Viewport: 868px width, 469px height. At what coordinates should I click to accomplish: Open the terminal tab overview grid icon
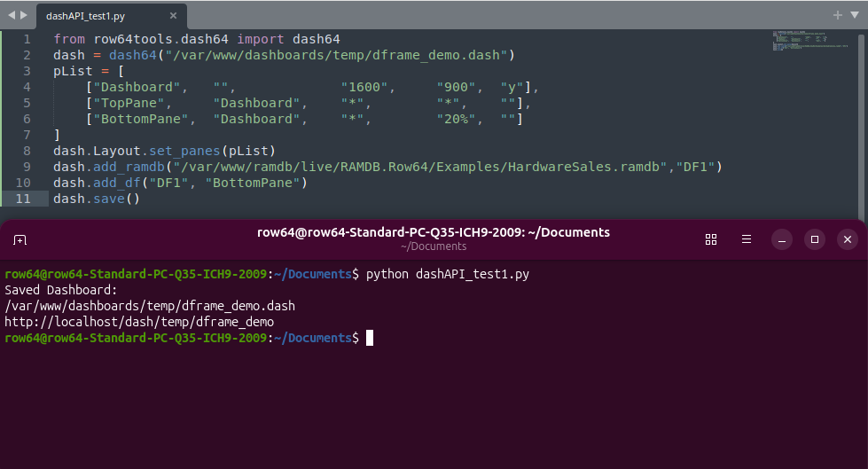(x=711, y=239)
